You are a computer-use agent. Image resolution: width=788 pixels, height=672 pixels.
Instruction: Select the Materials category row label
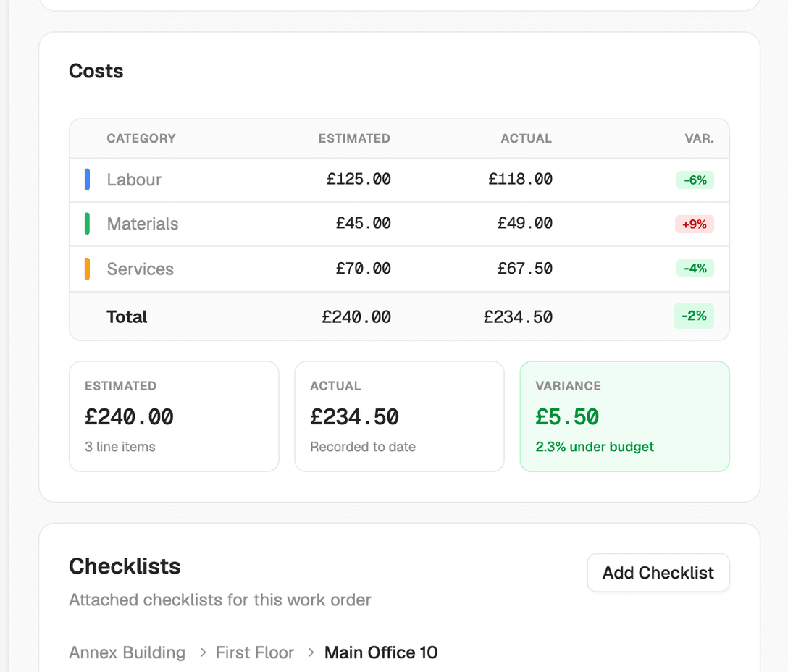pyautogui.click(x=143, y=224)
